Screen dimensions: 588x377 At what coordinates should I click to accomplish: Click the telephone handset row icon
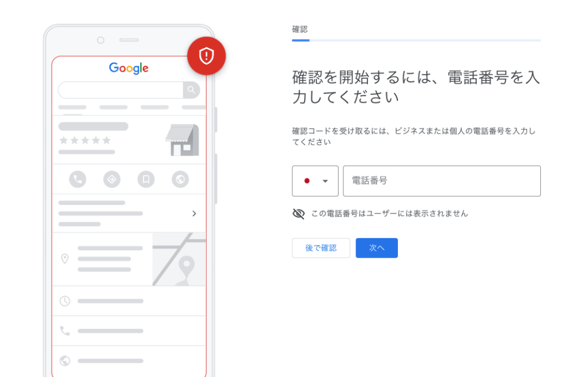(65, 331)
